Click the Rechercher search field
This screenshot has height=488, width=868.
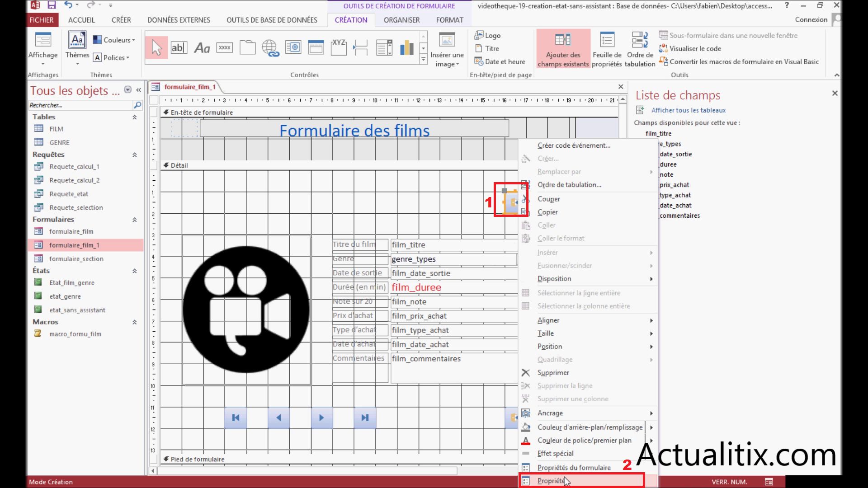point(80,105)
